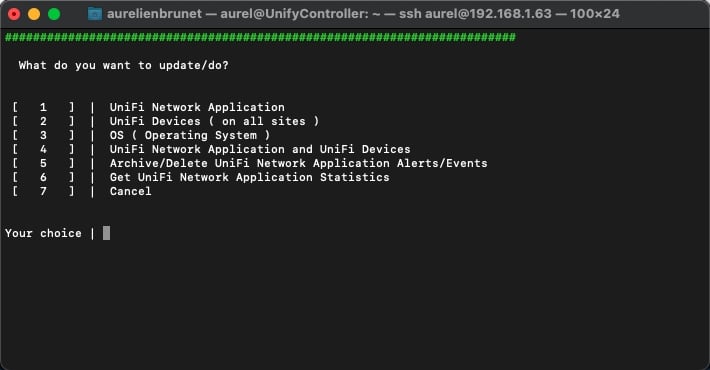Click the OS ( Operating System ) entry

click(190, 135)
